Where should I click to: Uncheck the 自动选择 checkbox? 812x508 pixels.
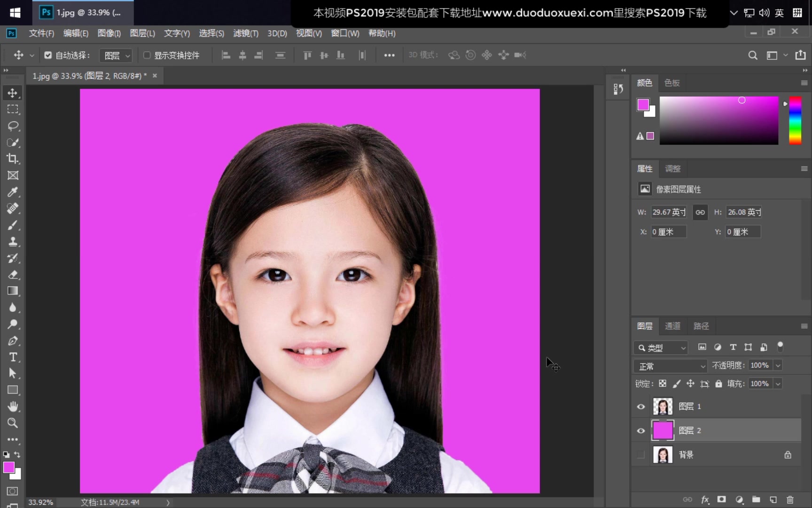point(48,55)
